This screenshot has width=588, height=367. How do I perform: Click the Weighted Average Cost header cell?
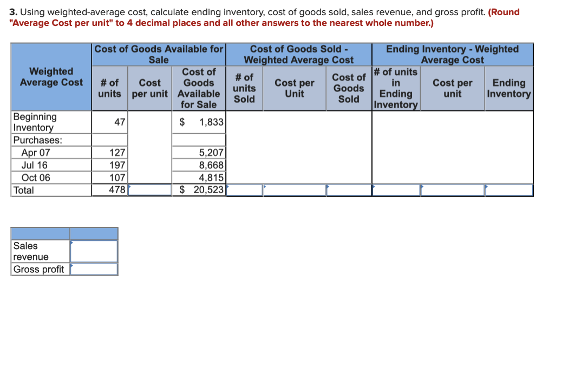tap(50, 77)
